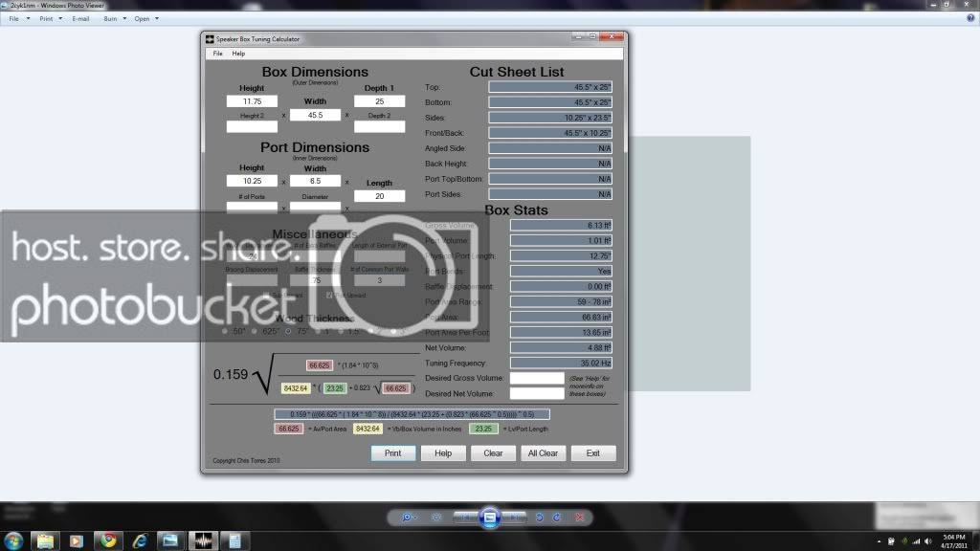Click the green 23.25 port length legend box
The image size is (980, 551).
click(483, 429)
